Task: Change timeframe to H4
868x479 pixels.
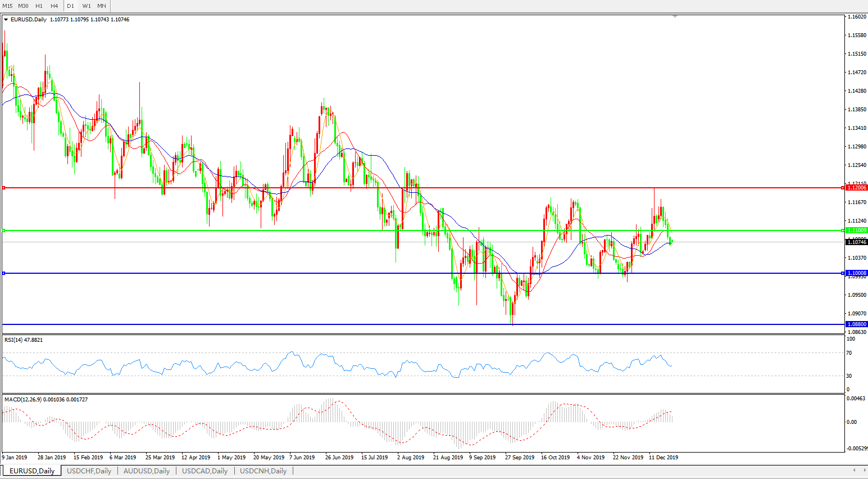Action: coord(54,6)
